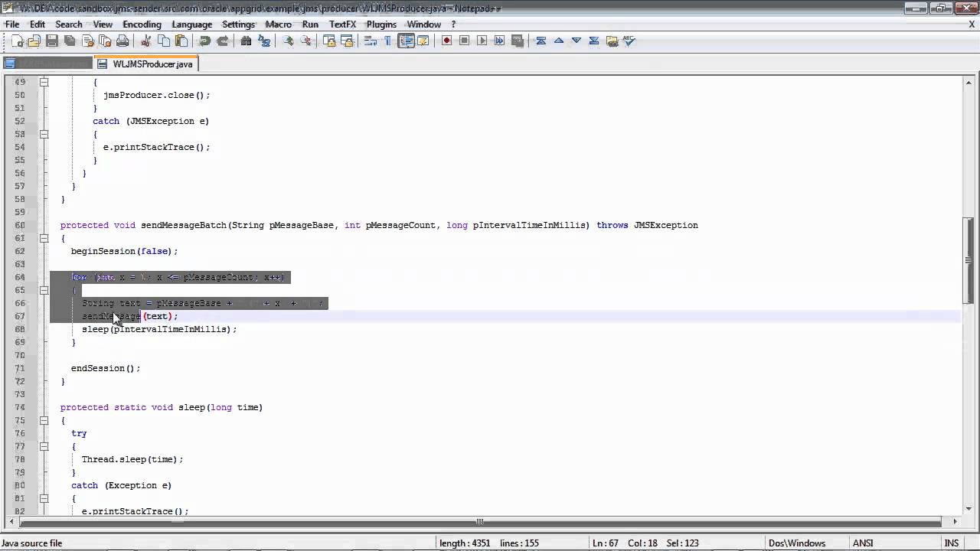Open the View menu
This screenshot has height=551, width=980.
point(103,24)
